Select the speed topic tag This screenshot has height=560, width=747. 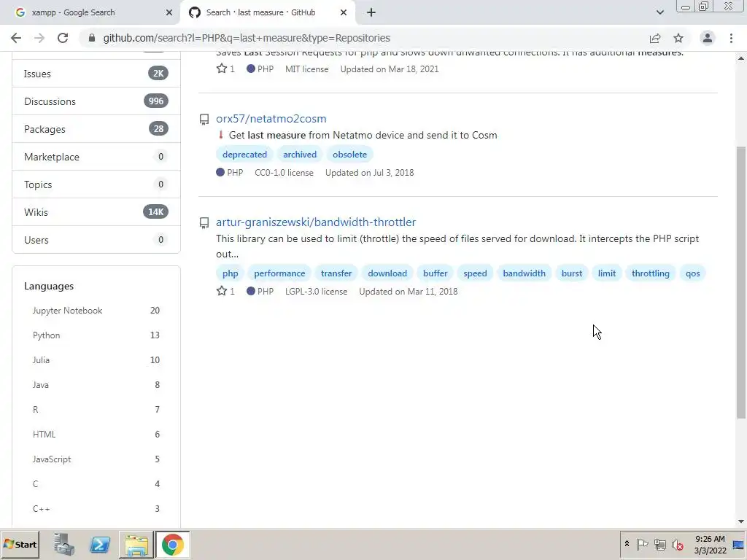pyautogui.click(x=475, y=273)
